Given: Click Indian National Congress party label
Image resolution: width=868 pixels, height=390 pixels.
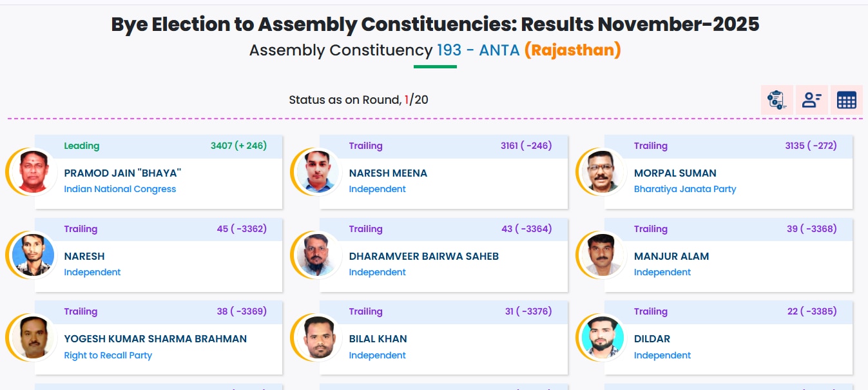Looking at the screenshot, I should tap(120, 189).
